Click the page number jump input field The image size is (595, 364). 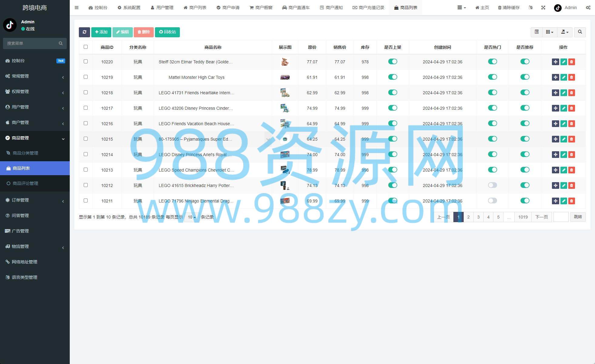point(560,217)
